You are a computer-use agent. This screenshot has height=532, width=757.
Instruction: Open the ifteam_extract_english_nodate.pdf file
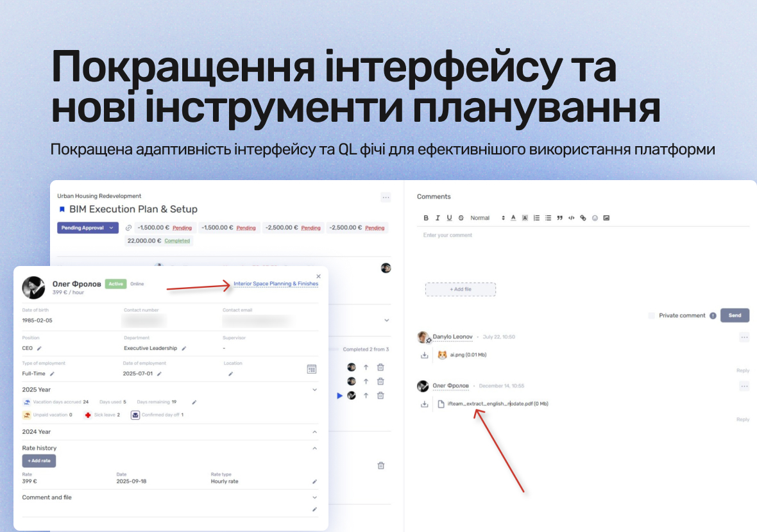point(497,404)
